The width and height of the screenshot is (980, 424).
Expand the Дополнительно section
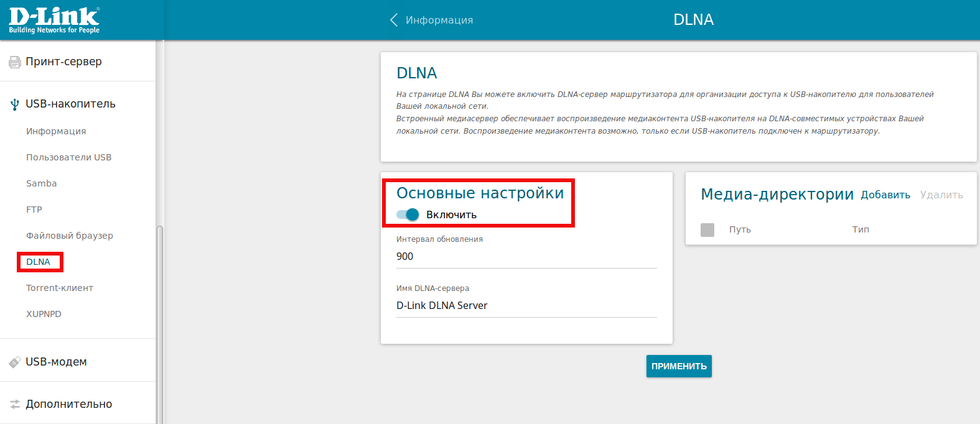click(x=68, y=404)
